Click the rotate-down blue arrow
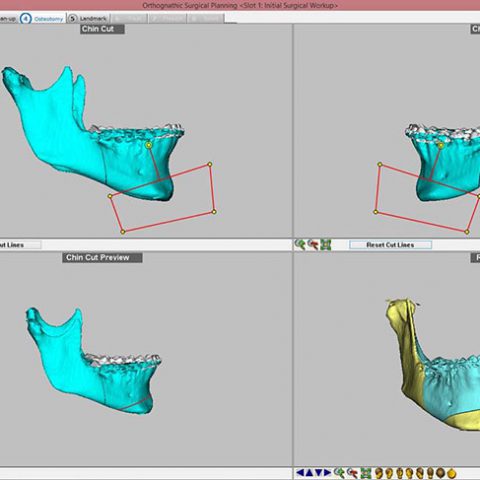The image size is (480, 480). click(x=318, y=473)
